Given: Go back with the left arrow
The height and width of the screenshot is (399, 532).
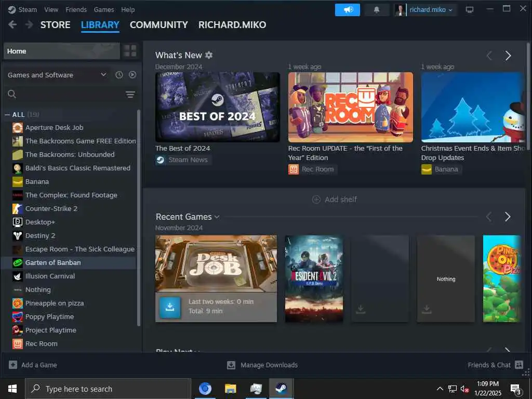Looking at the screenshot, I should point(12,24).
